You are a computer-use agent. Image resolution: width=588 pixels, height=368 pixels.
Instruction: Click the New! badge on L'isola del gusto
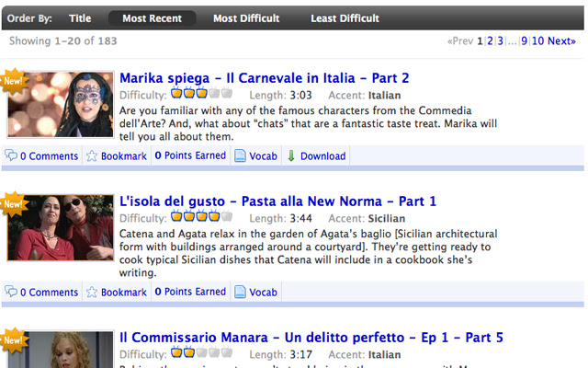[x=13, y=204]
